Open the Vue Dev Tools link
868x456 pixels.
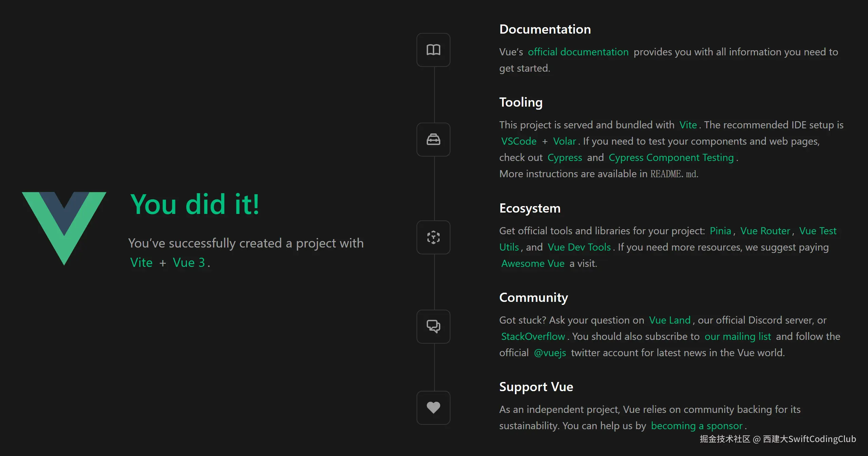point(579,247)
